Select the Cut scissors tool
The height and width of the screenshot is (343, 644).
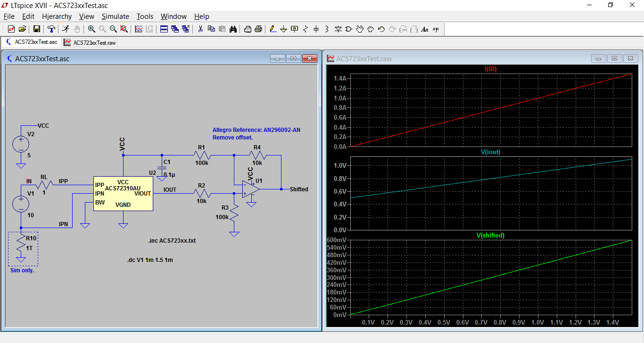(200, 29)
